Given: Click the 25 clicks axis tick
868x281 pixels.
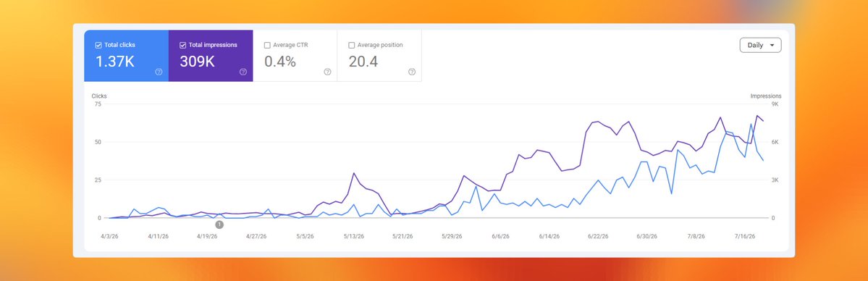Looking at the screenshot, I should pos(98,180).
